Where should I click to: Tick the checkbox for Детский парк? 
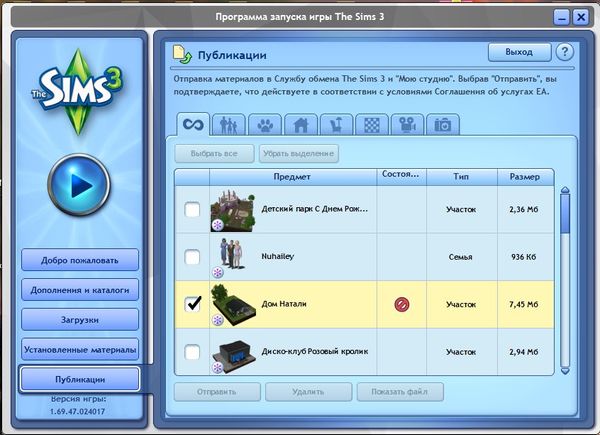[192, 210]
